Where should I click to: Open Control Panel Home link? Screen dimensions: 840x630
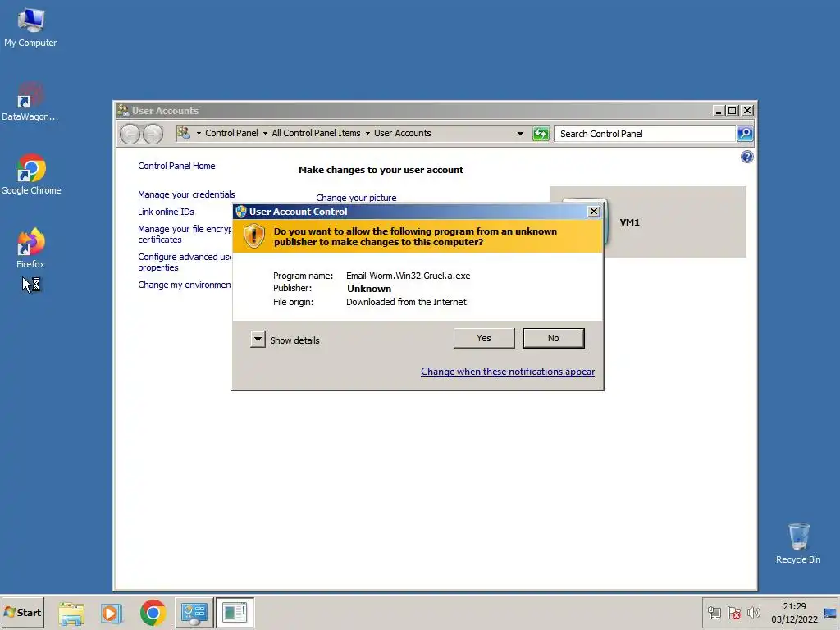pos(177,166)
